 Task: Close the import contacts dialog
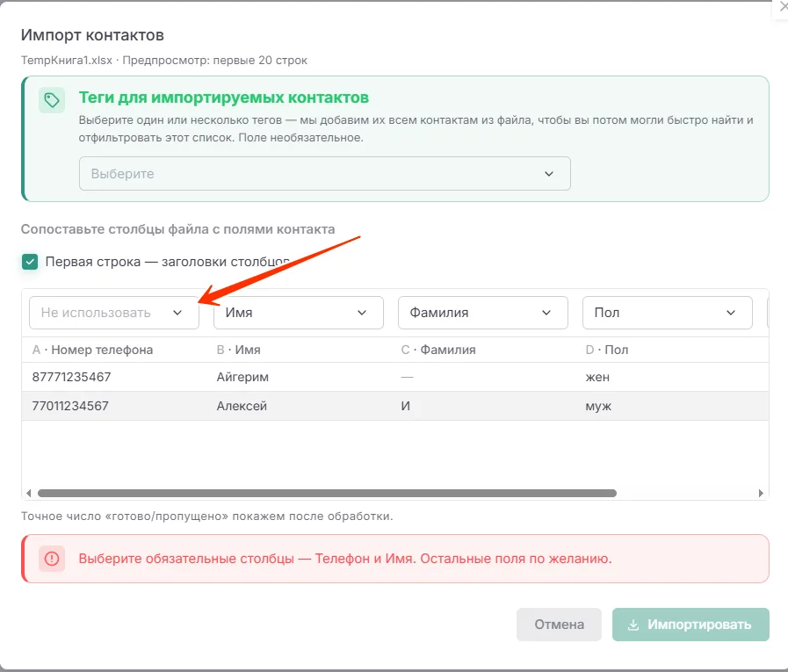(783, 7)
